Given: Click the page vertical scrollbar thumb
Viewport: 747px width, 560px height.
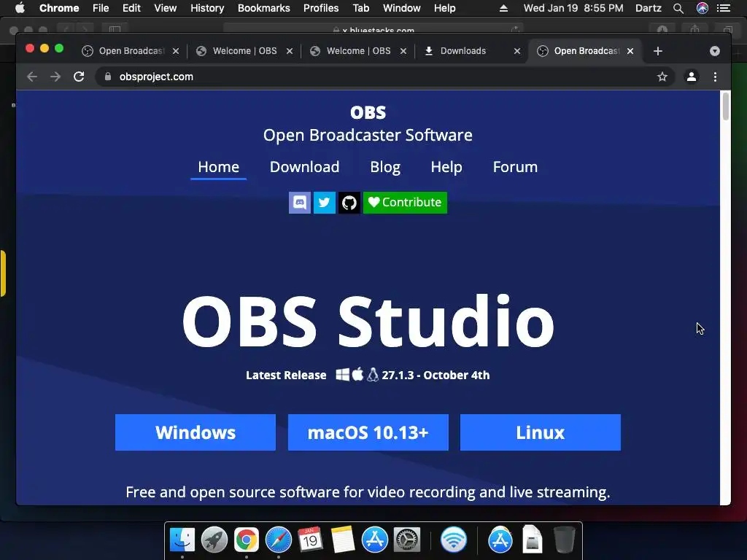Looking at the screenshot, I should (x=726, y=106).
